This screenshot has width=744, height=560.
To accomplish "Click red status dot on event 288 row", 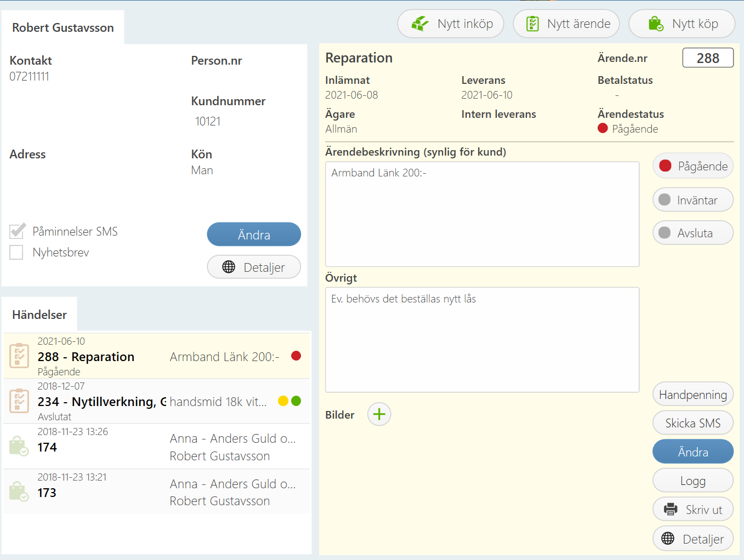I will 296,356.
